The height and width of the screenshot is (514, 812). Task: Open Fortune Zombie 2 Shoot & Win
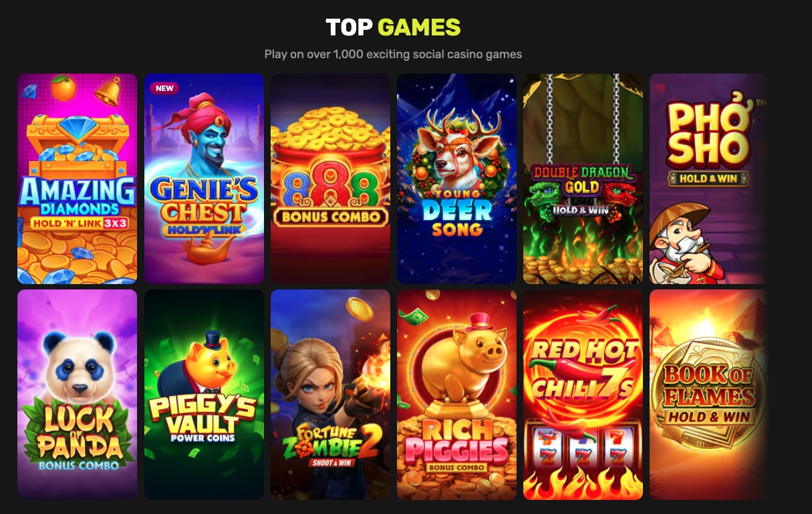(x=330, y=394)
